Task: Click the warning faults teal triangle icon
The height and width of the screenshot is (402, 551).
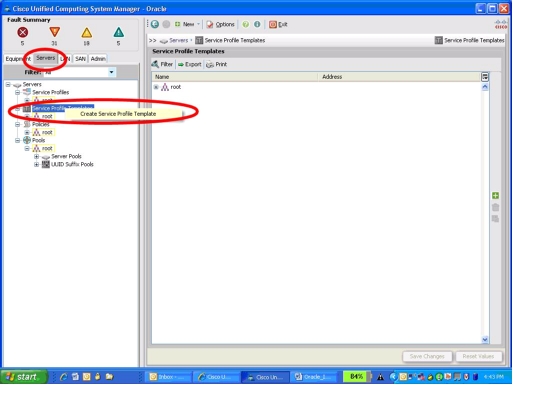Action: point(118,32)
